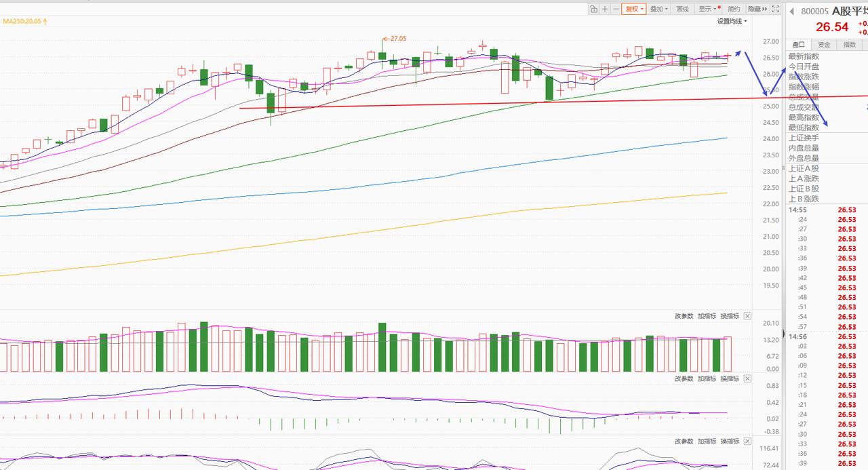Click the 27.05 high price marker
Viewport: 868px width, 470px height.
pos(394,39)
